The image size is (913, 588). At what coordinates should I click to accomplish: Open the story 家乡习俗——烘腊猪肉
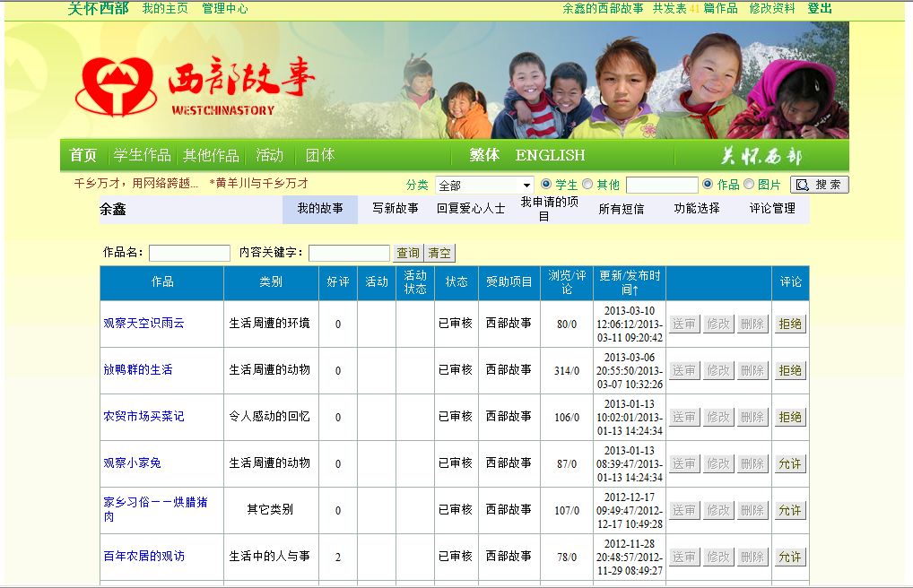click(x=155, y=509)
